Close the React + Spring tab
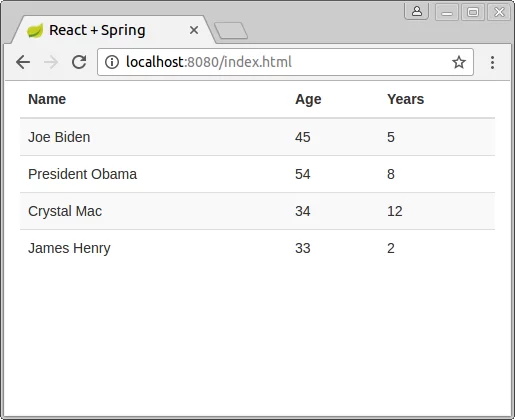 (194, 30)
